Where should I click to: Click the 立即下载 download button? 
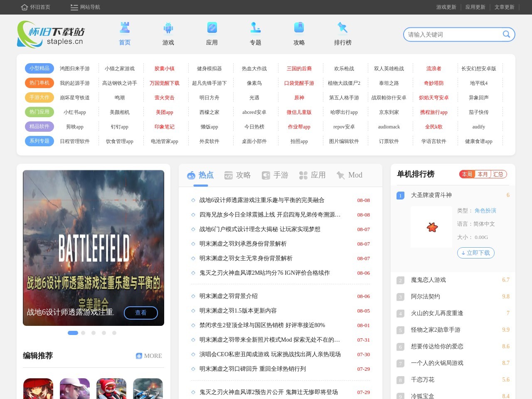click(x=475, y=253)
